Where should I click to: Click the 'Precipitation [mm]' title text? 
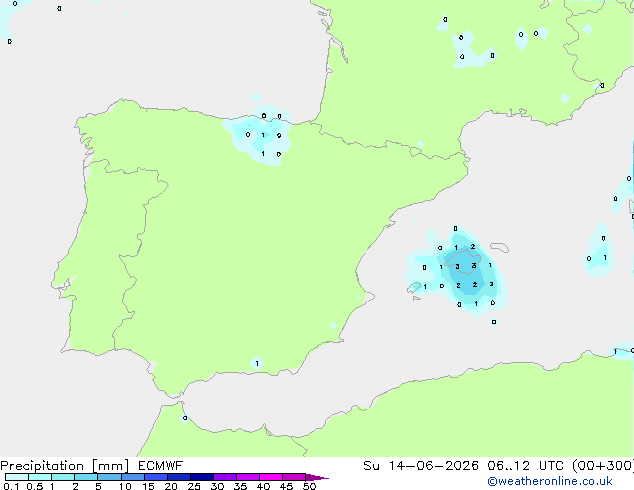(x=65, y=466)
